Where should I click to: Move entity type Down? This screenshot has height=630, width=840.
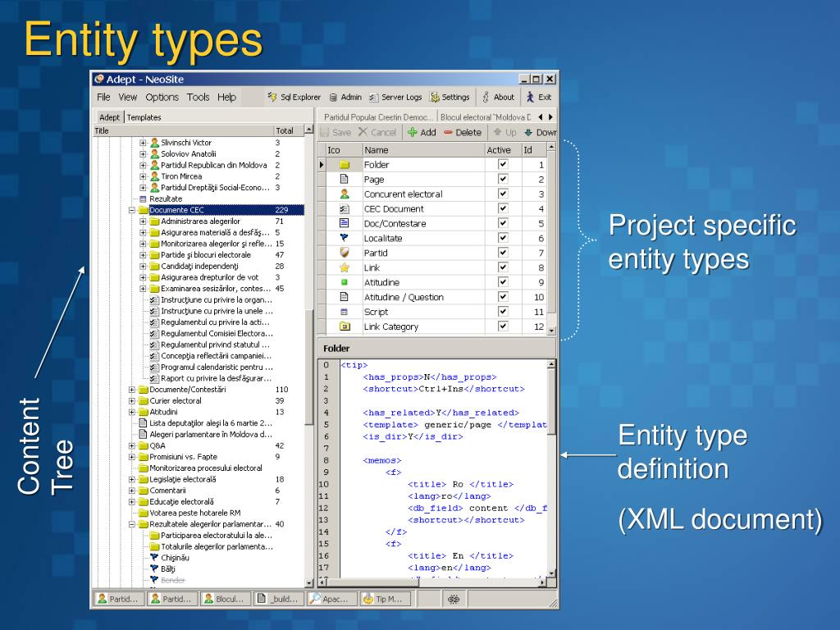540,132
